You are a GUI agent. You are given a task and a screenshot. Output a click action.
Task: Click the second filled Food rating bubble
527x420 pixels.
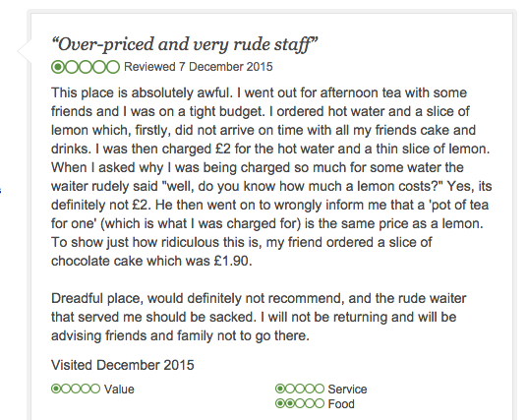click(290, 403)
